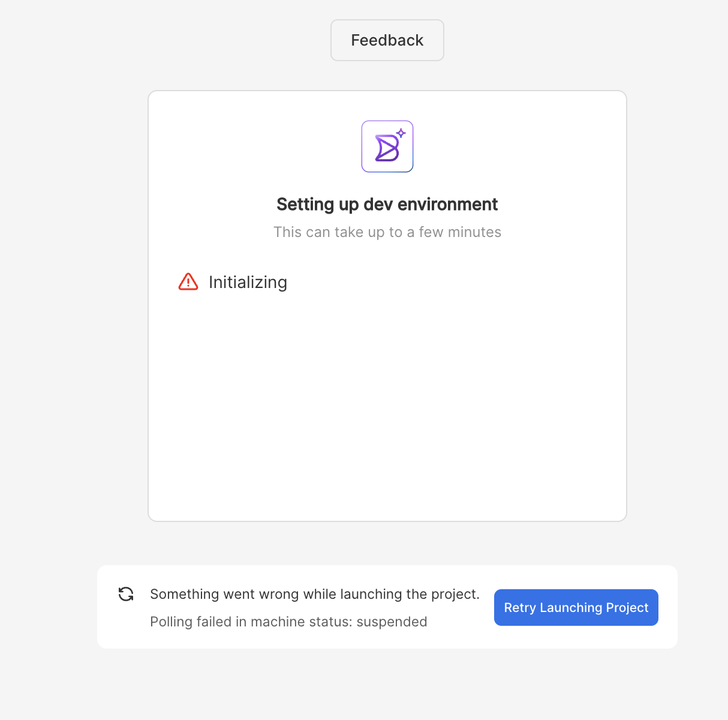Click the word "Project" on blue button
This screenshot has height=720, width=728.
point(627,608)
